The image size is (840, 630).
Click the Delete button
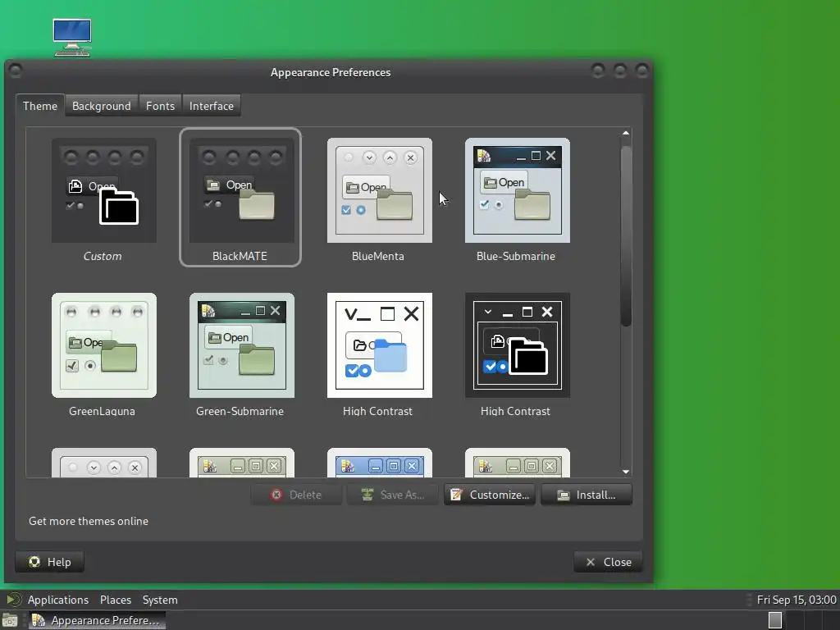pyautogui.click(x=296, y=495)
